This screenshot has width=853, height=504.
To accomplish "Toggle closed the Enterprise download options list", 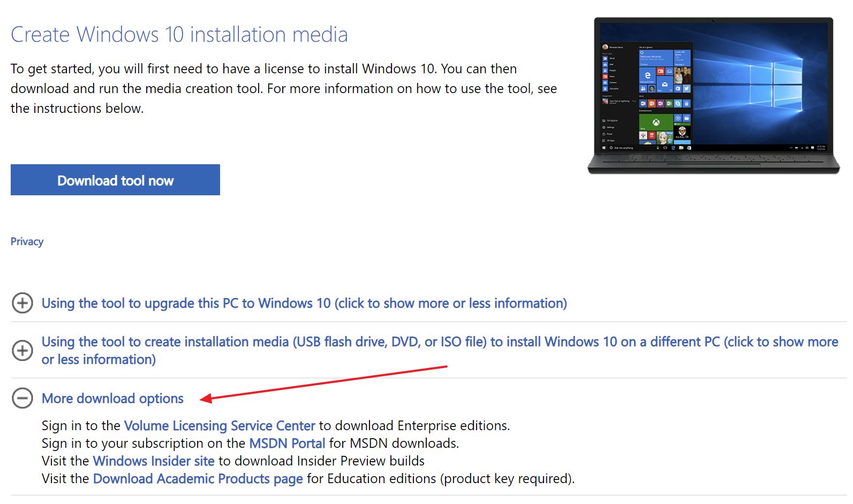I will [112, 399].
